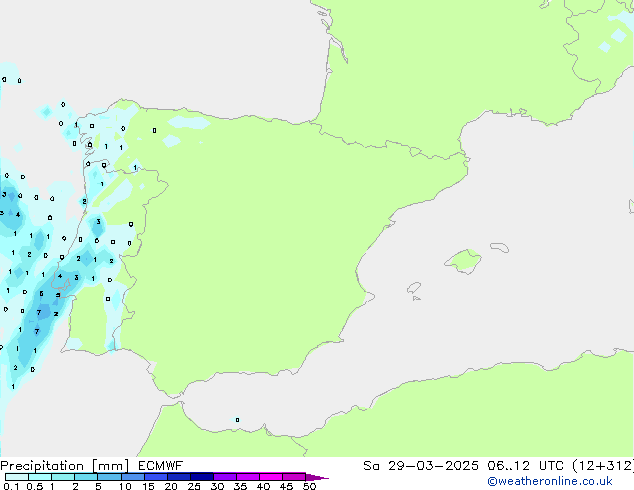The height and width of the screenshot is (490, 634).
Task: Select the 45–50 mm legend swatch
Action: coord(294,477)
